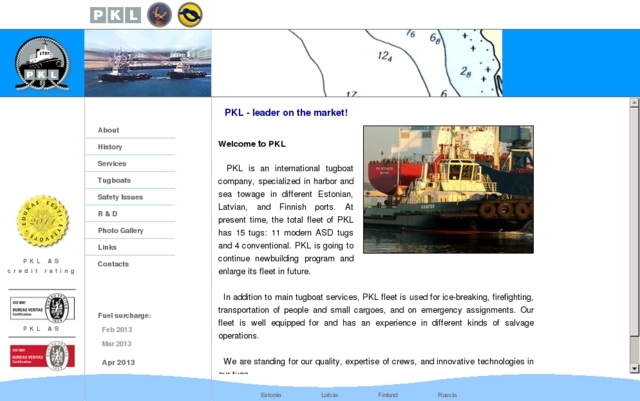Viewport: 640px width, 401px height.
Task: View the Apr 2013 fuel surcharge
Action: click(117, 362)
